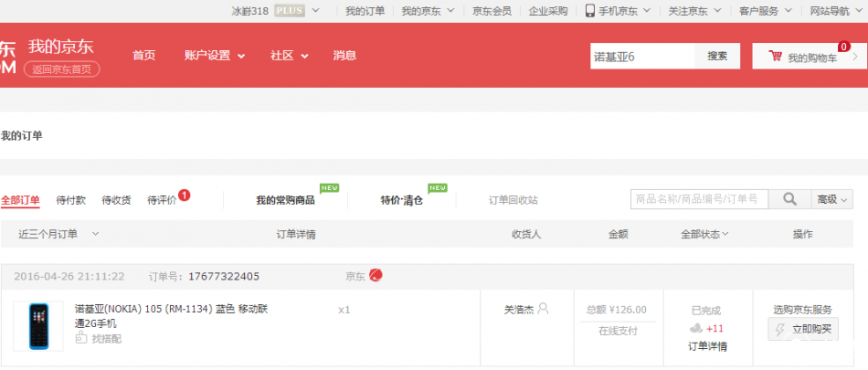Click 我的购物车 button
The image size is (868, 370).
coord(810,56)
